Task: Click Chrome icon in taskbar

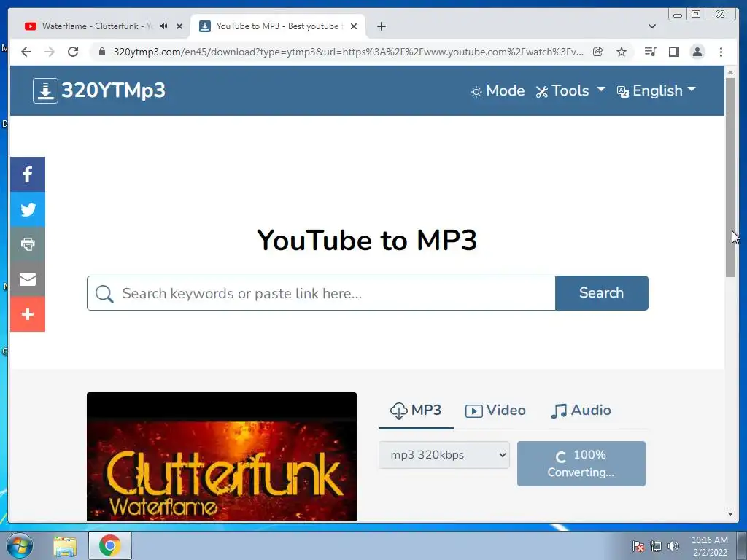Action: pos(110,545)
